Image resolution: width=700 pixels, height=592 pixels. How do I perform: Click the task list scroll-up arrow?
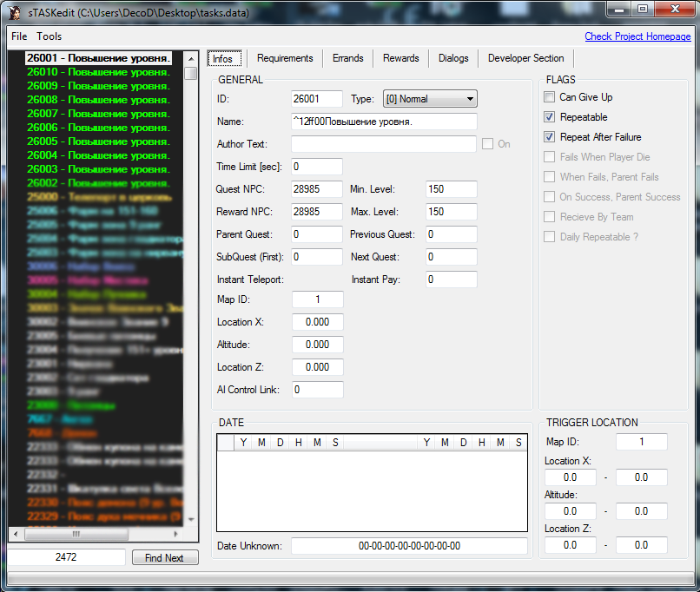pyautogui.click(x=191, y=57)
